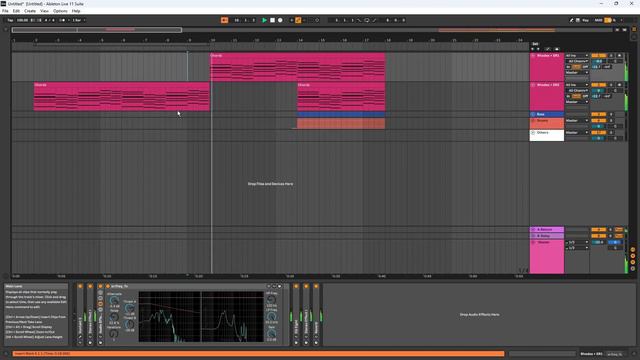
Task: Toggle the Automation Arm button
Action: [298, 20]
